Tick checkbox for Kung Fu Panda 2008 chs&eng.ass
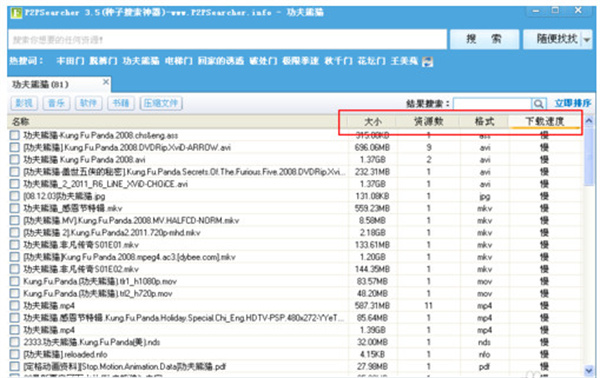Viewport: 600px width, 378px height. [15, 135]
